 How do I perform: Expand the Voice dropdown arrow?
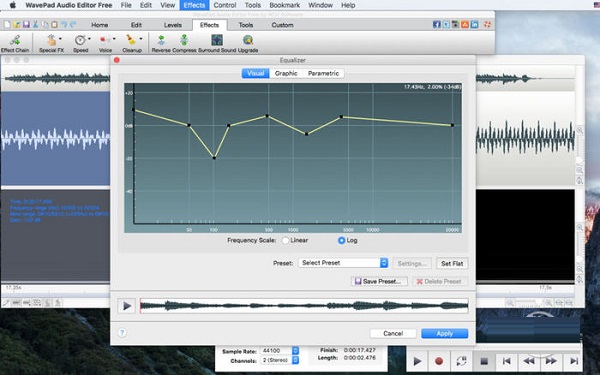coord(114,39)
